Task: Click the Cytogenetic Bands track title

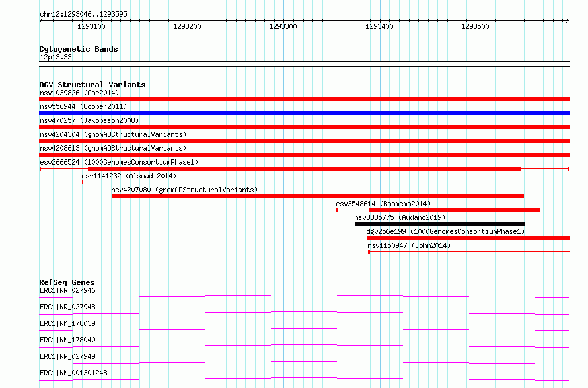Action: 79,49
